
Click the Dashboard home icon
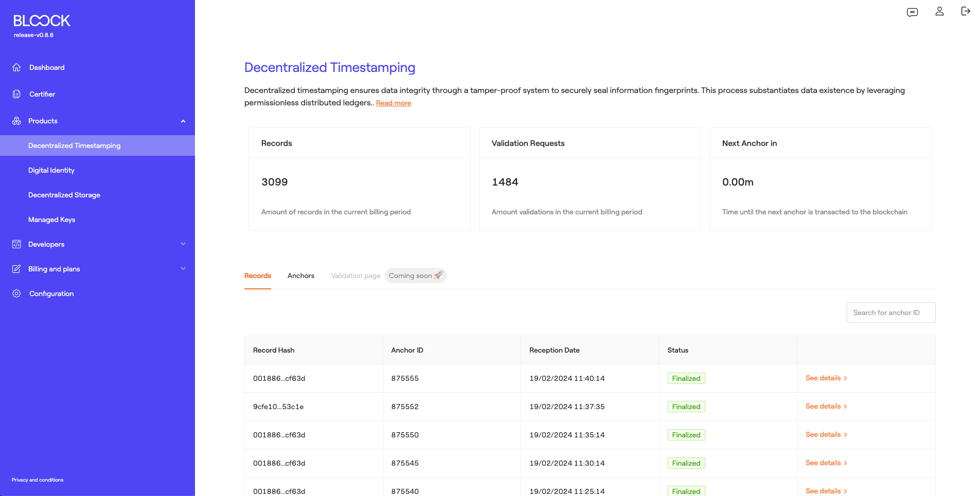(x=16, y=67)
